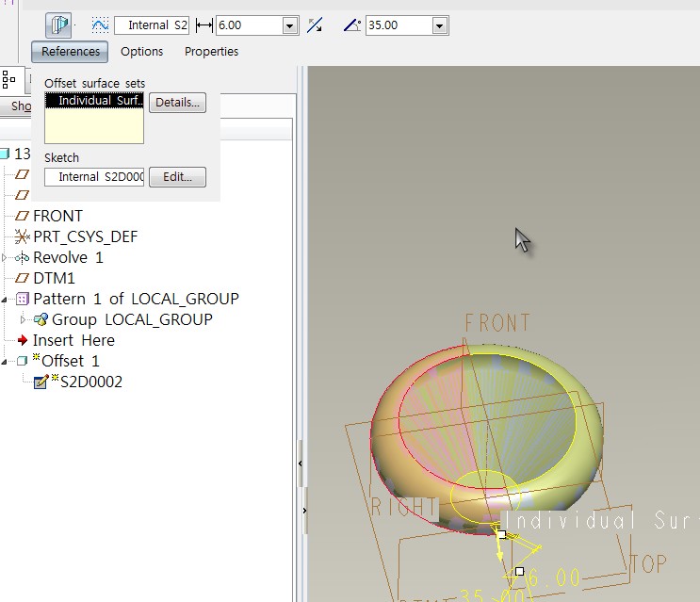This screenshot has height=602, width=700.
Task: Click the lower white drag handle square
Action: (x=519, y=571)
